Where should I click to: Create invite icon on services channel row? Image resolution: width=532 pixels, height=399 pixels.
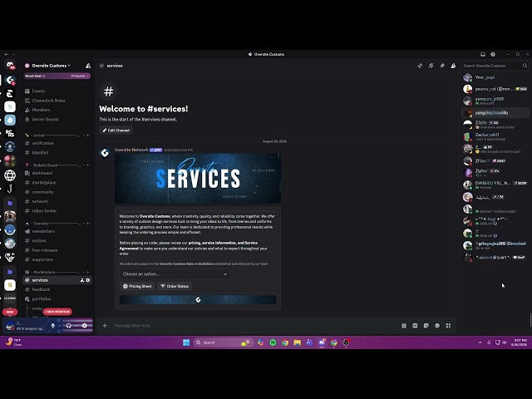[82, 280]
